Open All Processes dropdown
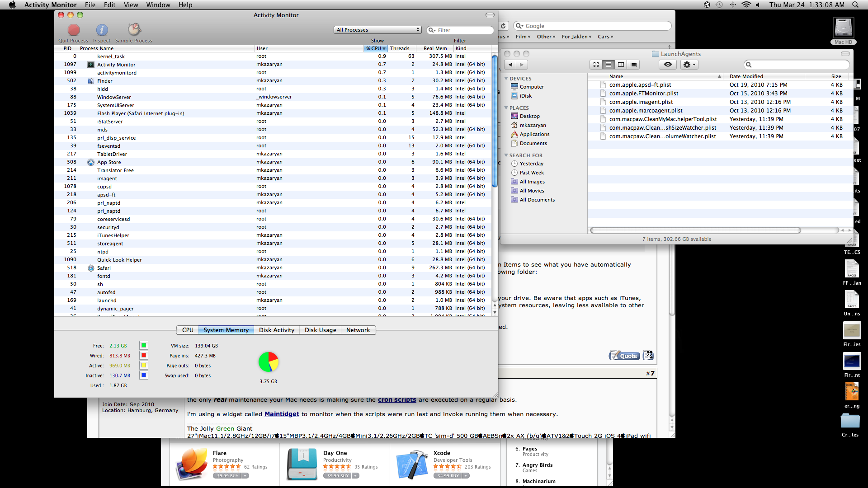The image size is (868, 488). point(378,30)
